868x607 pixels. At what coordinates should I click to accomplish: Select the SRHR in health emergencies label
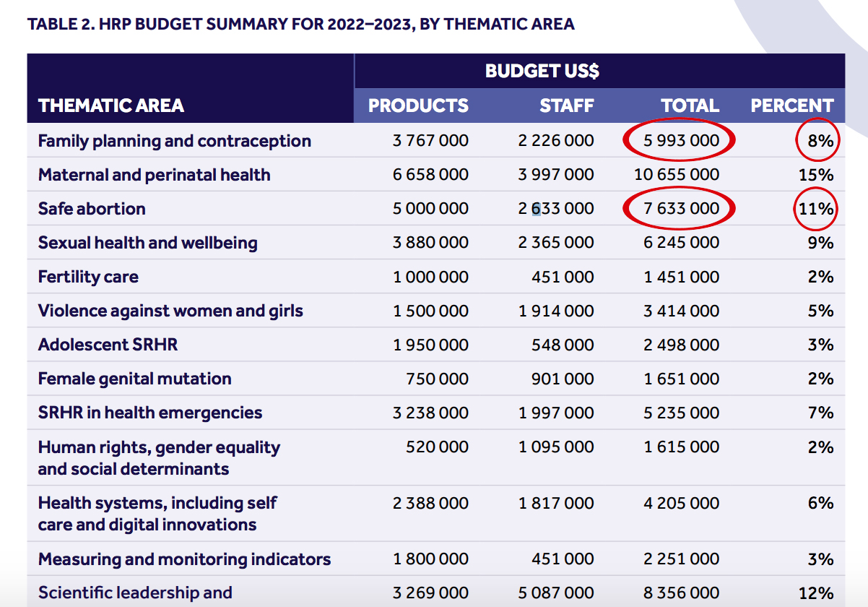click(x=150, y=413)
